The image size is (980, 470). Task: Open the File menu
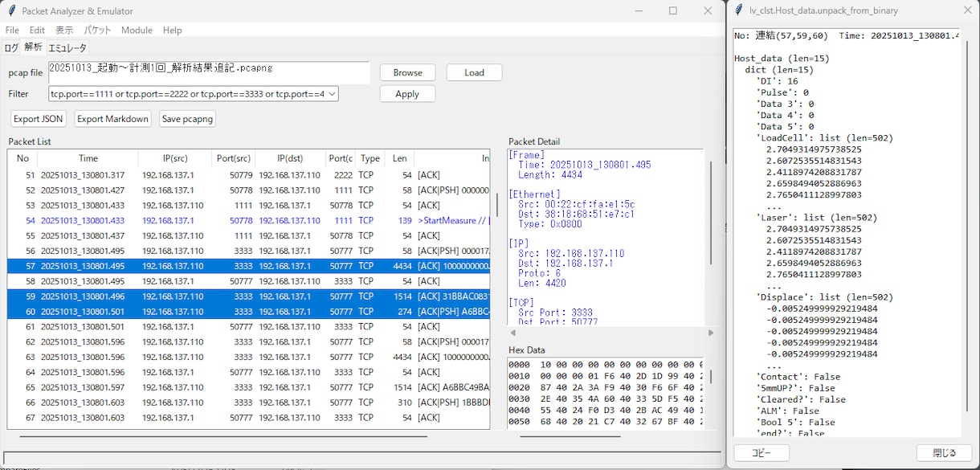pyautogui.click(x=12, y=30)
